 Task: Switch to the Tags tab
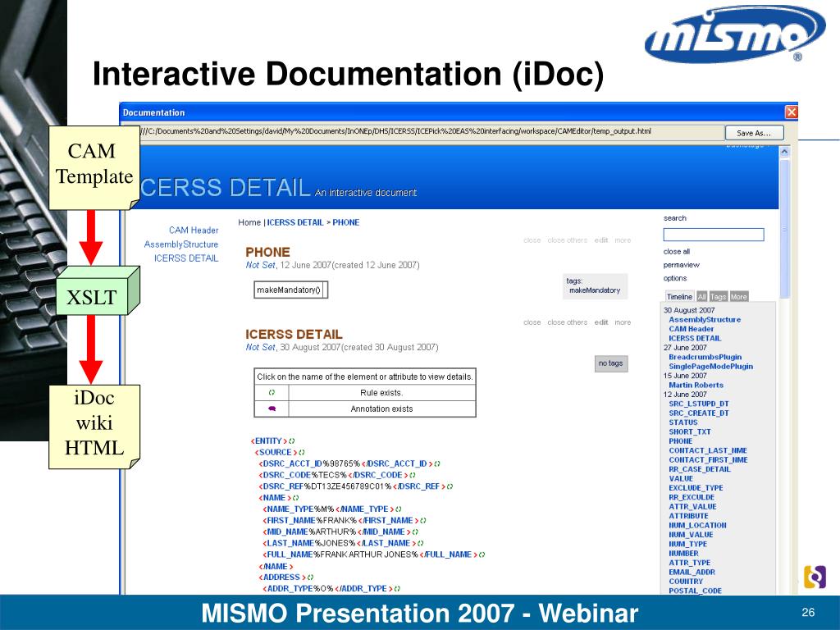coord(718,296)
